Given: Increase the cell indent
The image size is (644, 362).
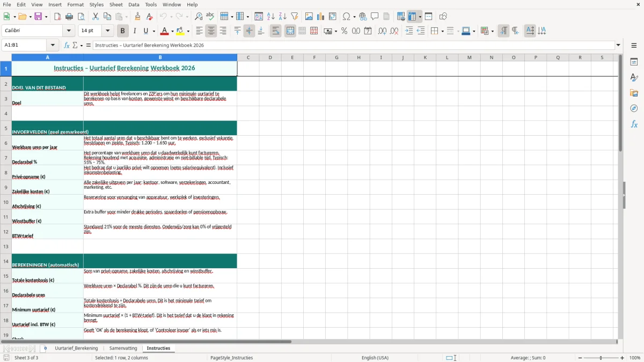Looking at the screenshot, I should point(409,31).
